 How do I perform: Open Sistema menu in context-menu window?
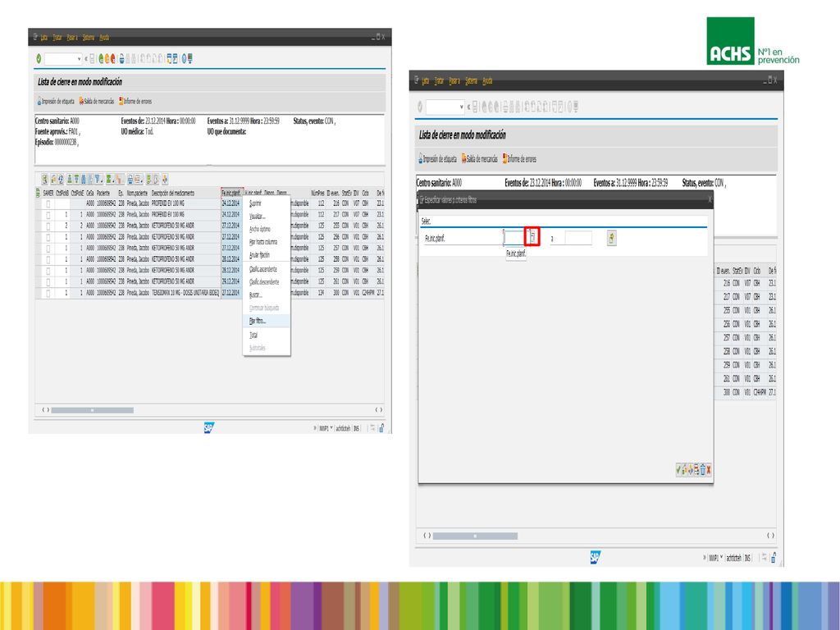click(89, 38)
